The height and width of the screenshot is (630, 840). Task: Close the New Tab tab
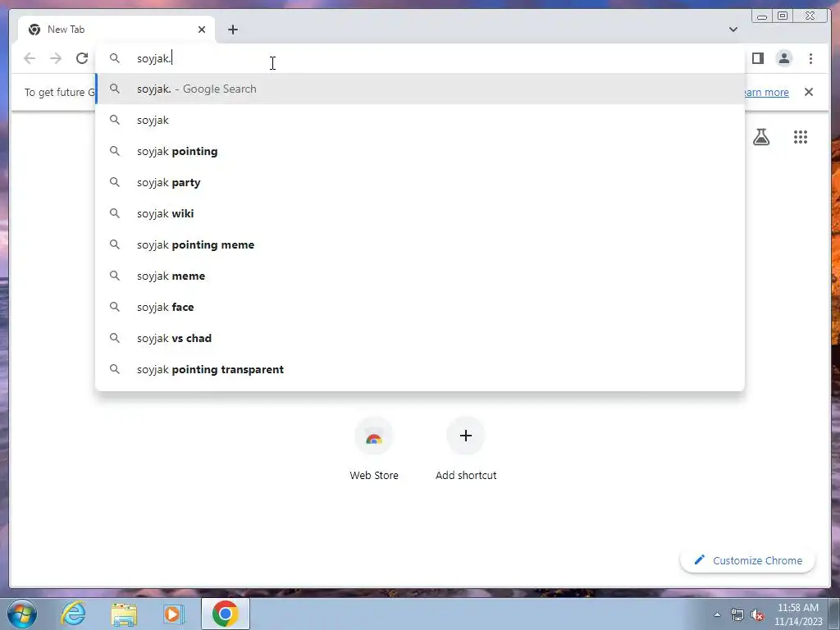[x=202, y=30]
